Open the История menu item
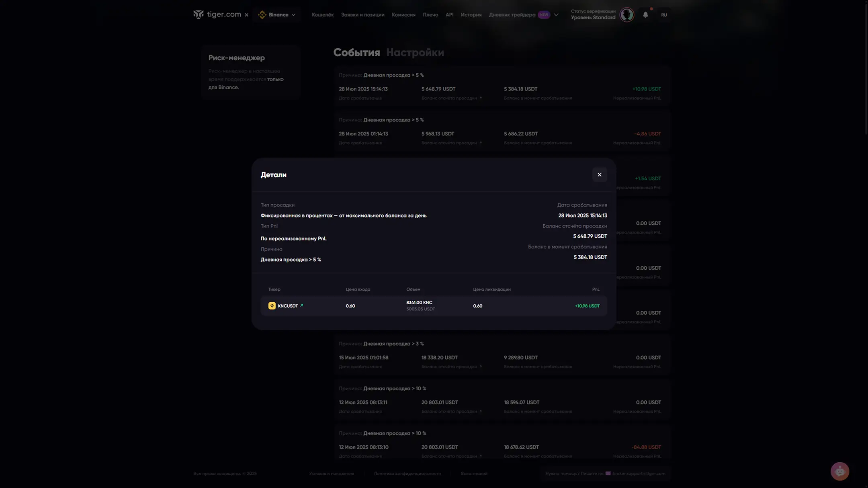Viewport: 868px width, 488px height. (471, 15)
